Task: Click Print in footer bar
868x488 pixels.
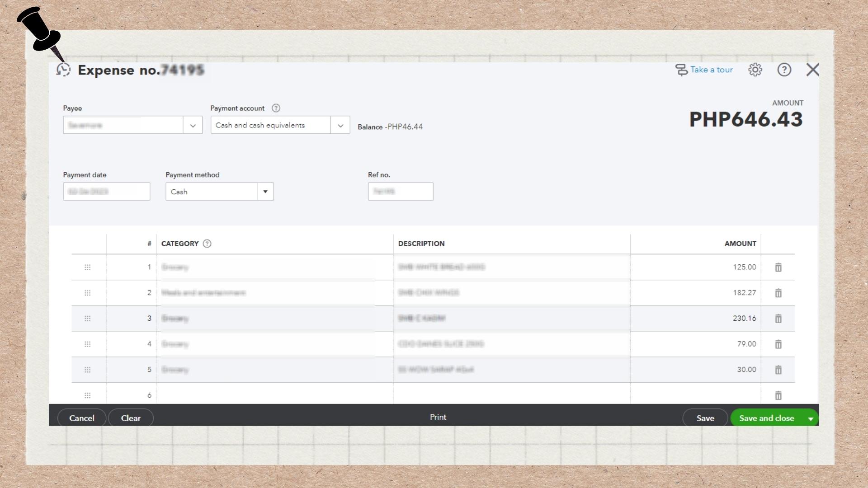Action: (x=438, y=417)
